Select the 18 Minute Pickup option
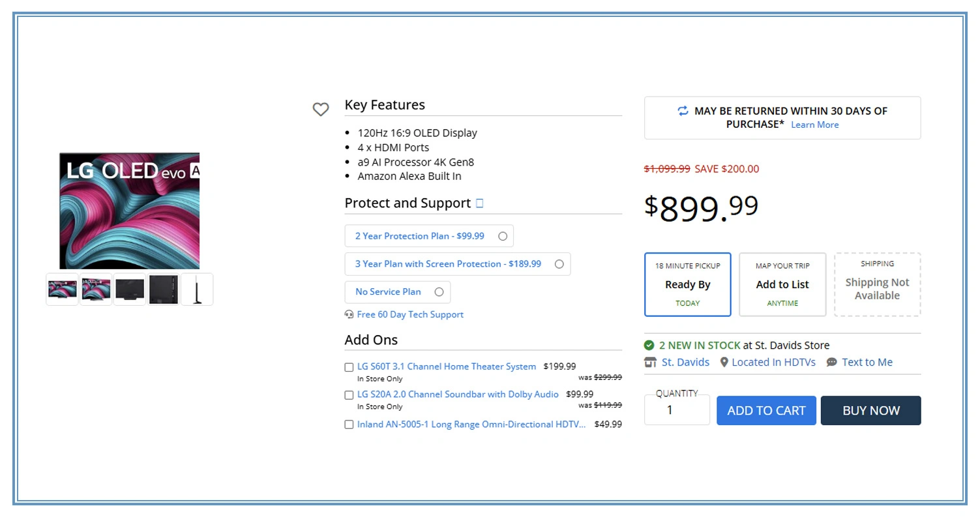This screenshot has width=980, height=517. pos(687,284)
